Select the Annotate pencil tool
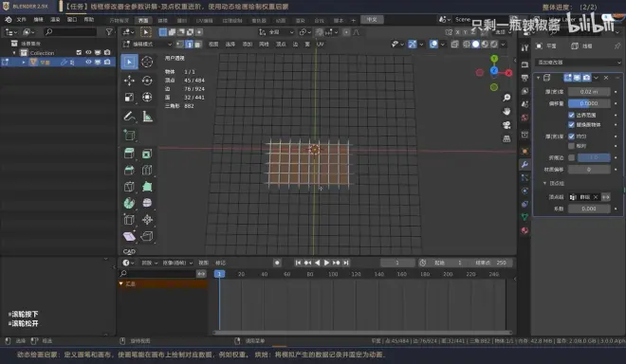 click(x=129, y=117)
